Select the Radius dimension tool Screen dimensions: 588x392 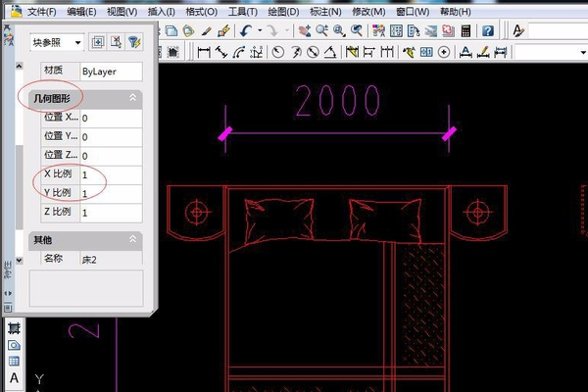tap(278, 52)
